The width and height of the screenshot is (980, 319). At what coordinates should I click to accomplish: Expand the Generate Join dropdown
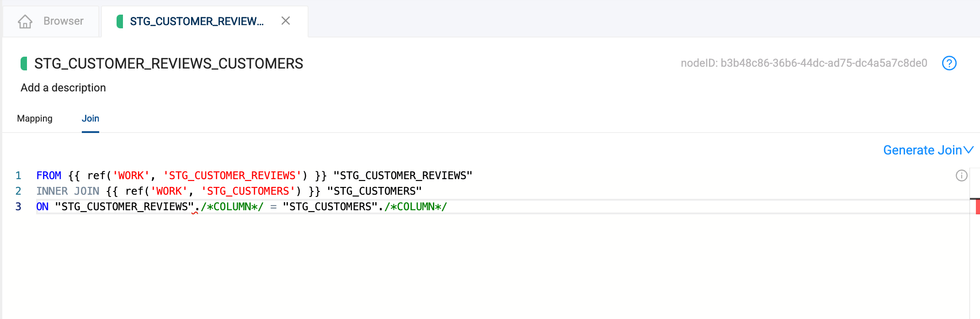tap(928, 150)
